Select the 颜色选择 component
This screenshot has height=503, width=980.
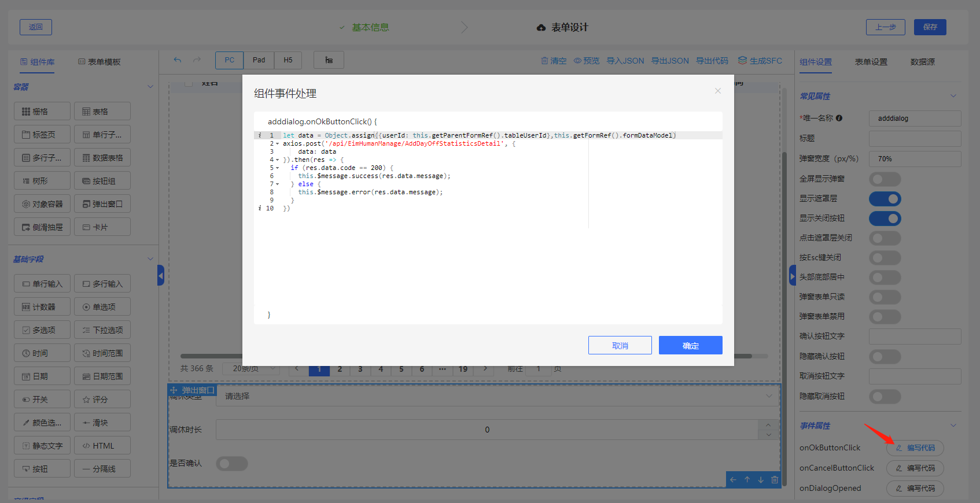42,422
